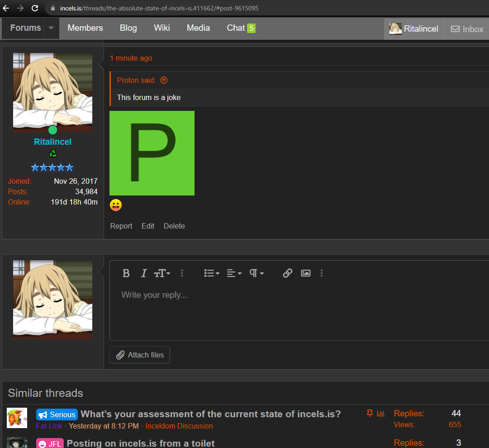The image size is (489, 448).
Task: Open the '1 minute ago' post timestamp
Action: click(131, 58)
